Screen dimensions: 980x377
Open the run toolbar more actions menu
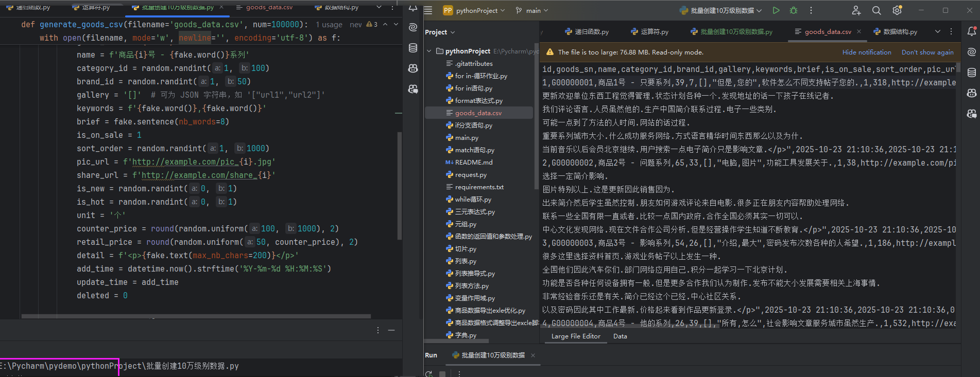click(811, 10)
